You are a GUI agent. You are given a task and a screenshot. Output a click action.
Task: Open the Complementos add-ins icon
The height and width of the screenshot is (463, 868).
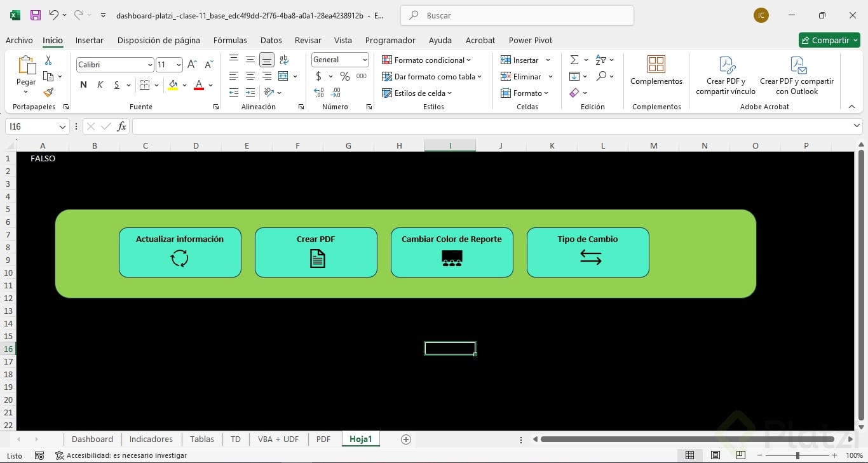tap(656, 64)
